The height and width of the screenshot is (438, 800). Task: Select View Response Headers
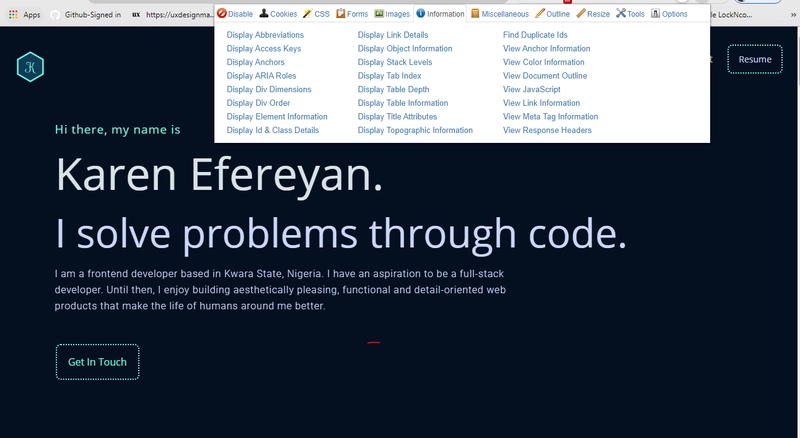[547, 130]
